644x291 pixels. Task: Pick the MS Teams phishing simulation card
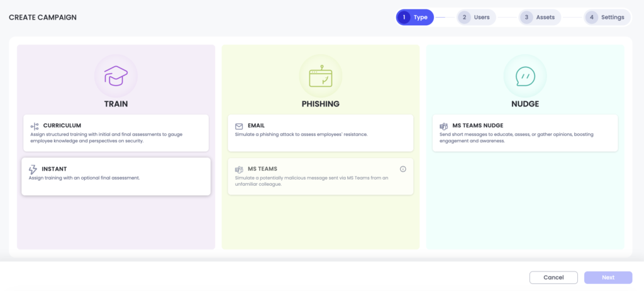pyautogui.click(x=320, y=176)
